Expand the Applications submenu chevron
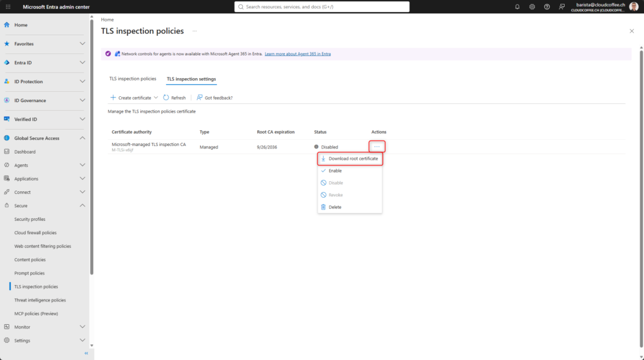 coord(82,179)
